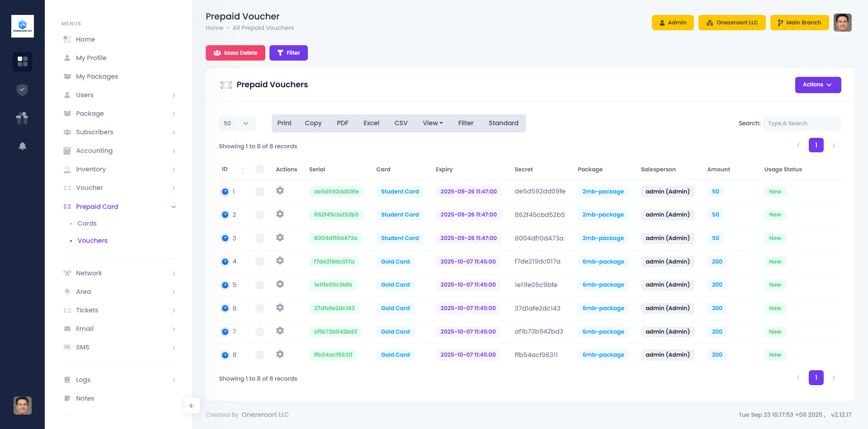Open the shield security icon in left rail
This screenshot has height=429, width=868.
(22, 90)
